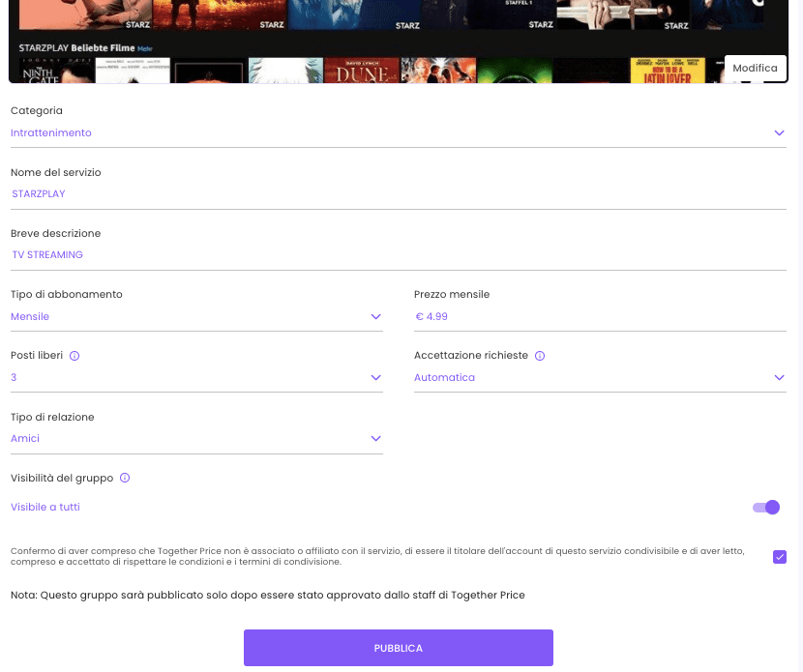Open the Posti liberi dropdown
The width and height of the screenshot is (803, 672).
(196, 378)
